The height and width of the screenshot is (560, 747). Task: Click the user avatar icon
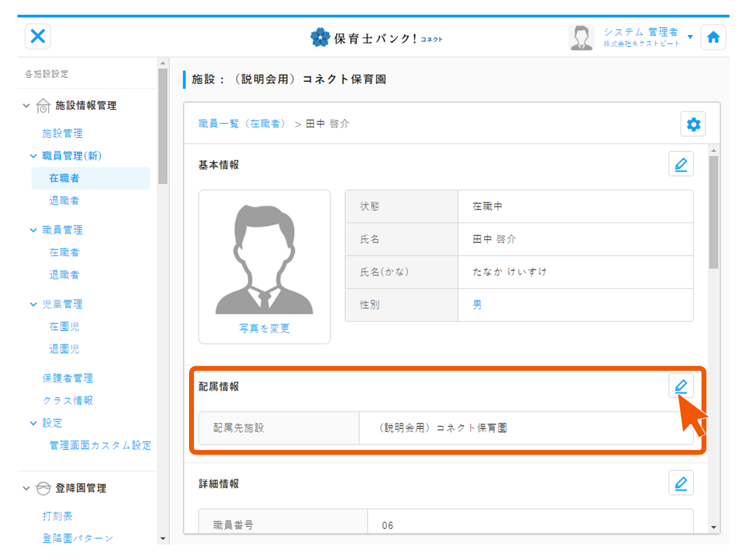click(581, 38)
